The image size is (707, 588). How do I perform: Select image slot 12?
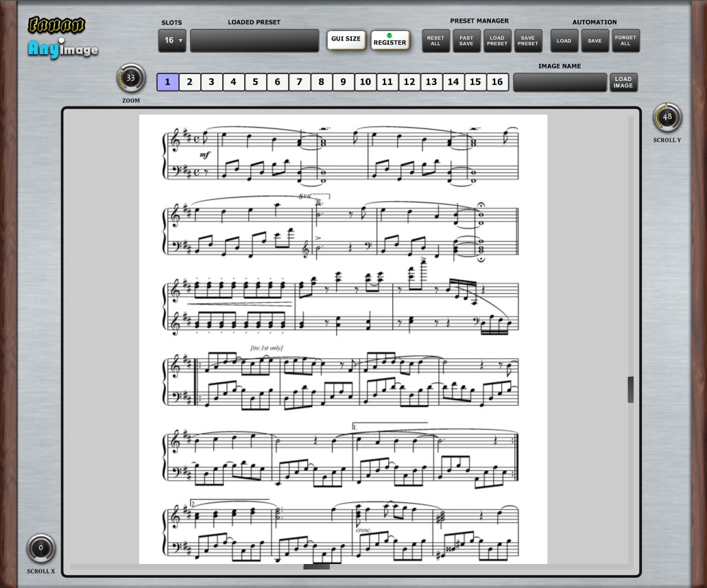pos(409,82)
